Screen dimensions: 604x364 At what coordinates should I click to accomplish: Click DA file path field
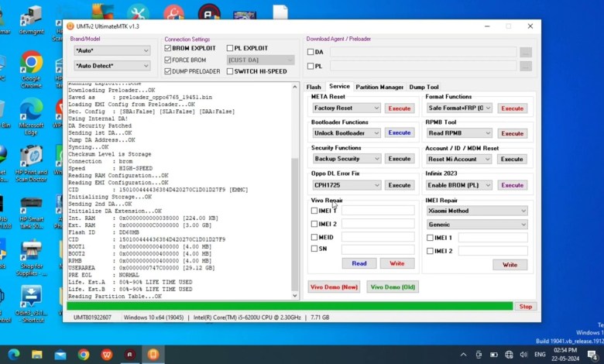click(x=423, y=52)
